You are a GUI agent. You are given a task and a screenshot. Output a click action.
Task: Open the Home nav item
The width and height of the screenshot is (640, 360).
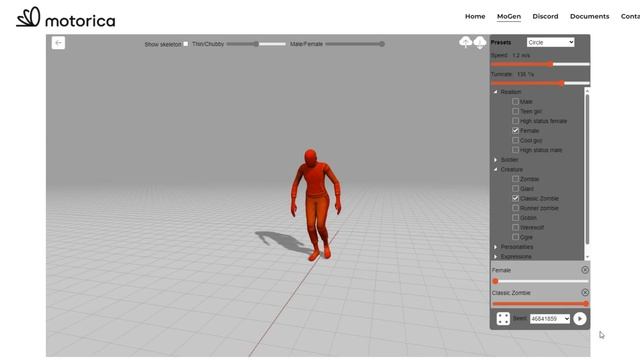(x=475, y=16)
